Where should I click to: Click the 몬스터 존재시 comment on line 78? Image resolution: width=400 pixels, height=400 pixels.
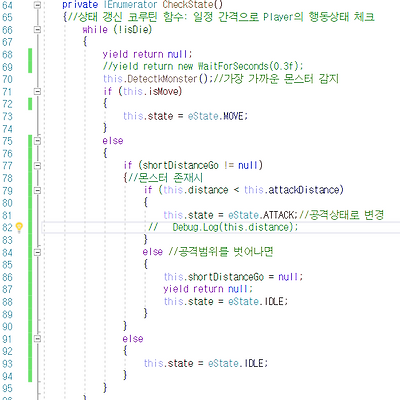166,178
